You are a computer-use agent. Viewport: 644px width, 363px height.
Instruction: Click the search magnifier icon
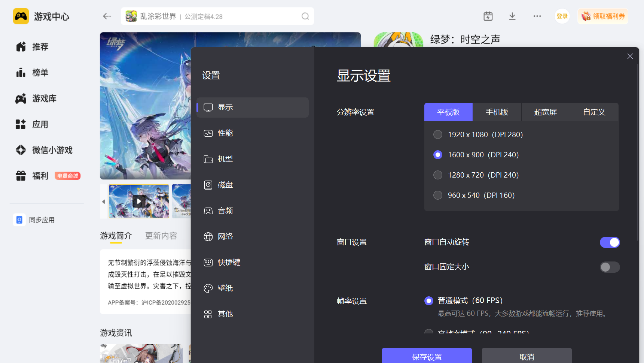point(305,16)
